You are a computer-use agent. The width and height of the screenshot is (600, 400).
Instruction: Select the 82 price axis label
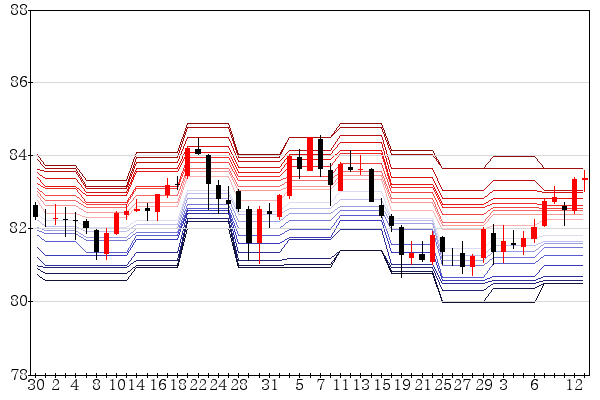coord(19,228)
